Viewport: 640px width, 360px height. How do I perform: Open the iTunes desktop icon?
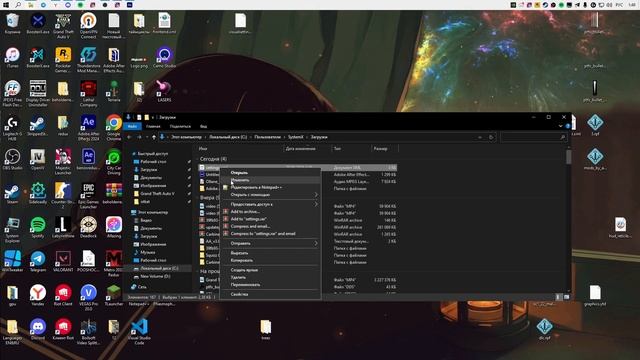[x=12, y=57]
